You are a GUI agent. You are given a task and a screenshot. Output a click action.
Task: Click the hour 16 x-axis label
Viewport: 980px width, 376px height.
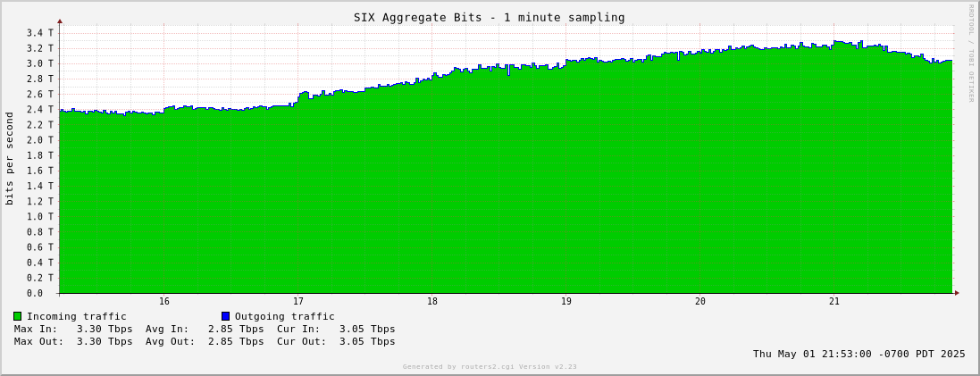[x=163, y=302]
